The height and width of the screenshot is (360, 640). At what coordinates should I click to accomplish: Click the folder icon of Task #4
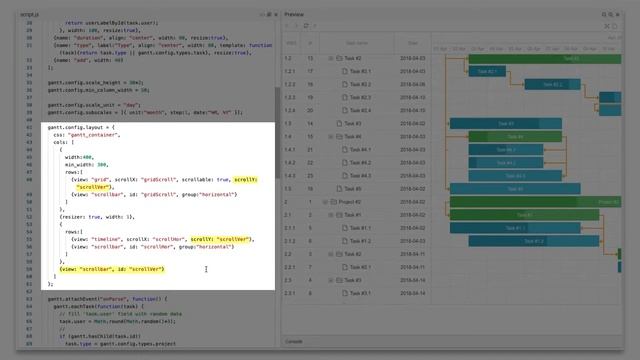coord(339,137)
